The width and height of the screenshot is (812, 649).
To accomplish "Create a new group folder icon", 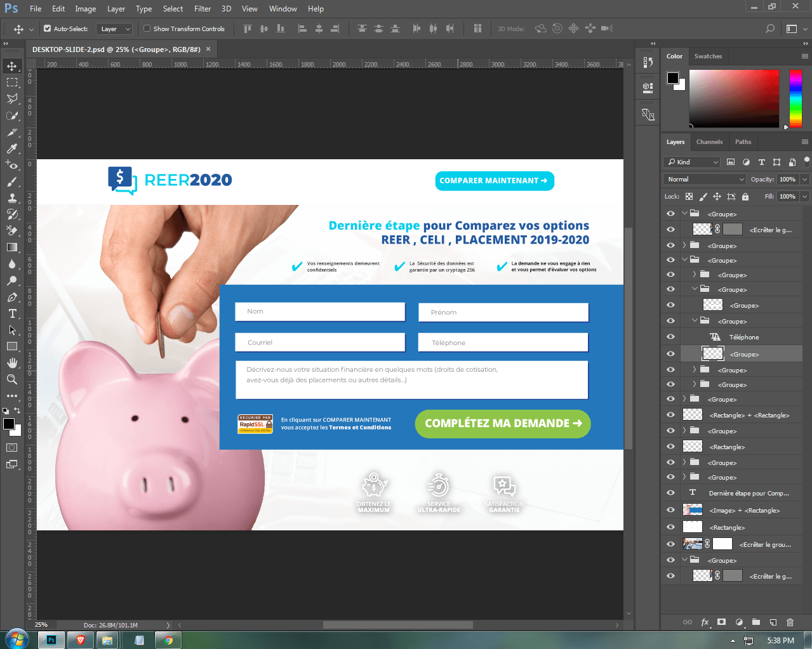I will pos(756,622).
